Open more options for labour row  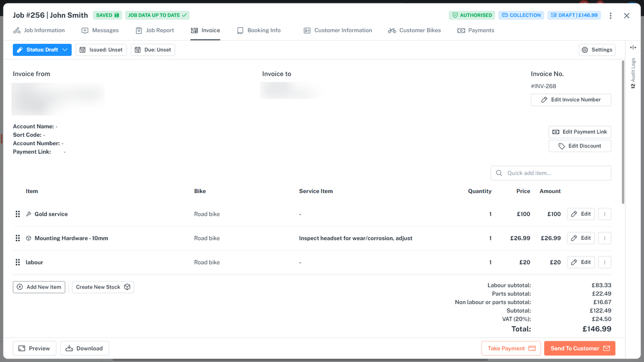coord(605,262)
